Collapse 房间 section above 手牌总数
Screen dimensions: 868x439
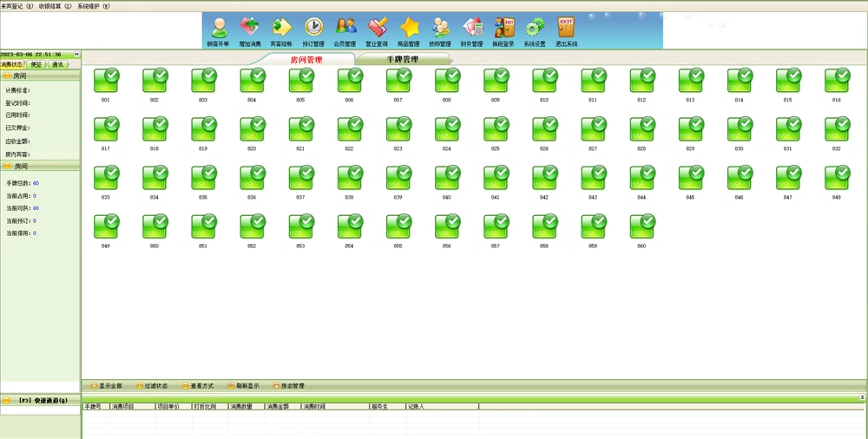click(7, 166)
